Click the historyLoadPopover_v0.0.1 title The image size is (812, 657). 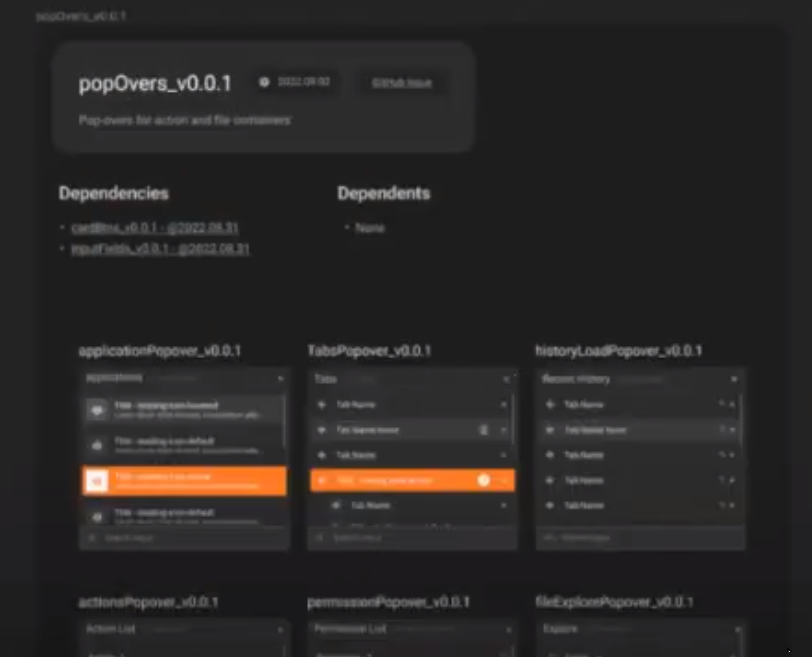coord(619,351)
